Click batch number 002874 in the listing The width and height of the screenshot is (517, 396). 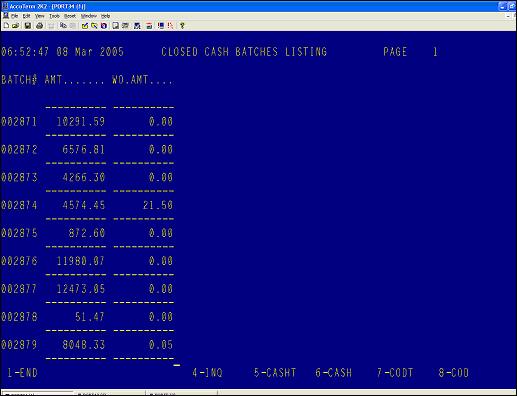coord(19,205)
